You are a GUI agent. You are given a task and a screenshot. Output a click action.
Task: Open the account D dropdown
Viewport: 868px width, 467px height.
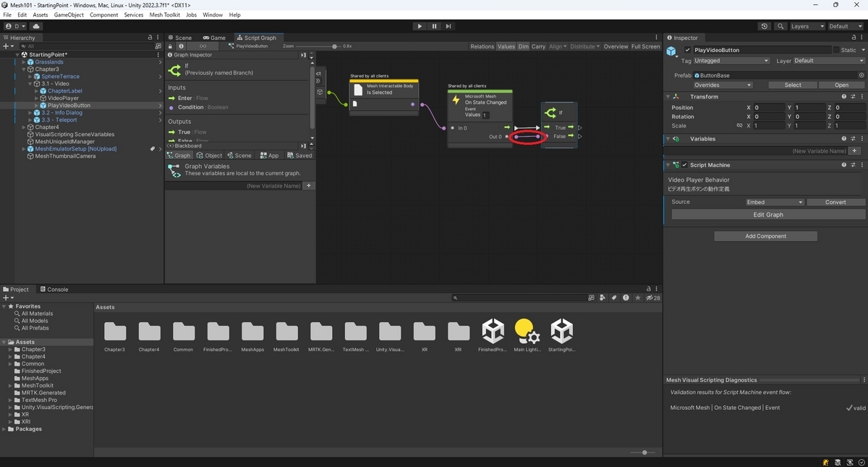click(15, 26)
